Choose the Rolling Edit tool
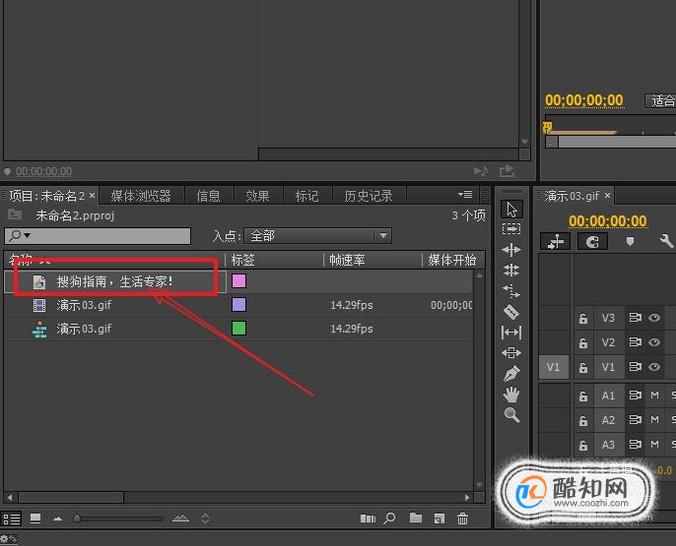The height and width of the screenshot is (546, 676). click(x=511, y=270)
